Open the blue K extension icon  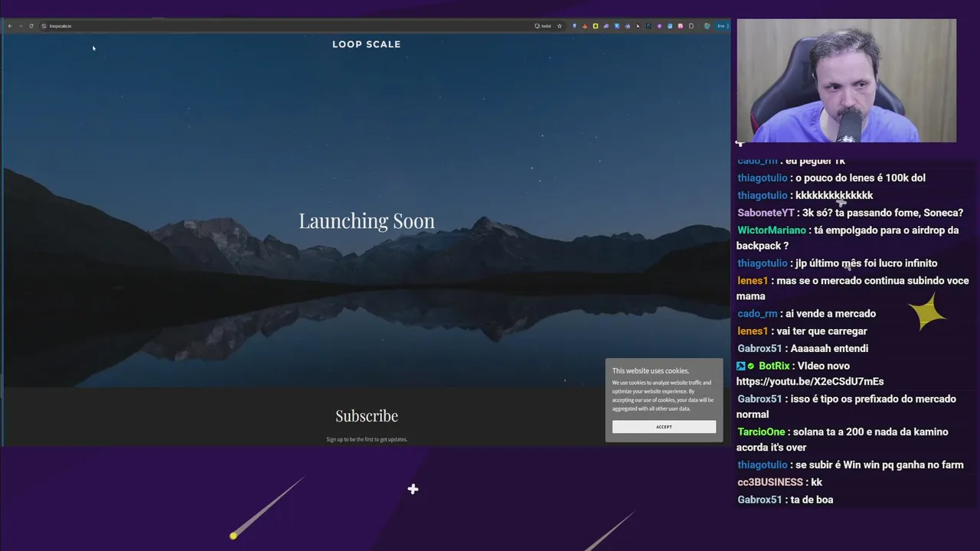(x=617, y=26)
